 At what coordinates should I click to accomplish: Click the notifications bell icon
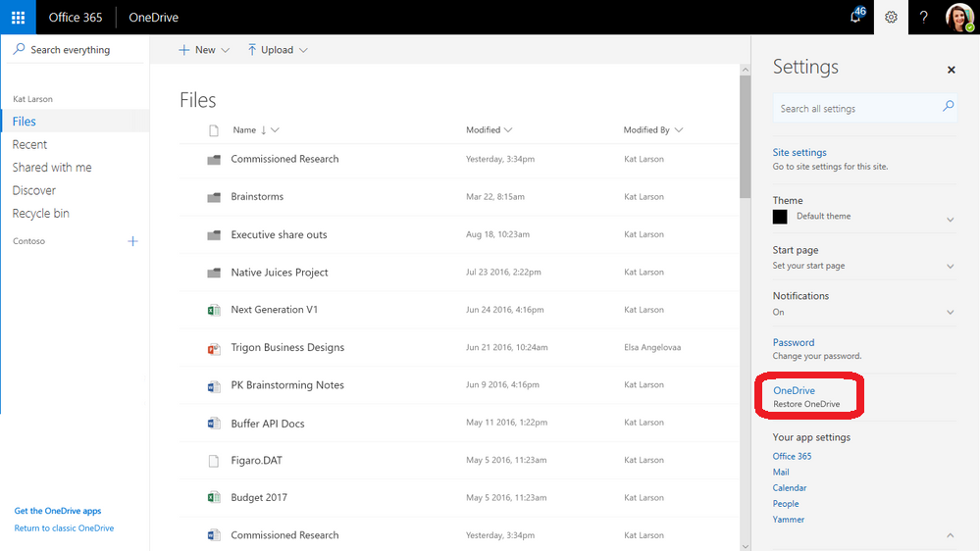click(x=856, y=17)
